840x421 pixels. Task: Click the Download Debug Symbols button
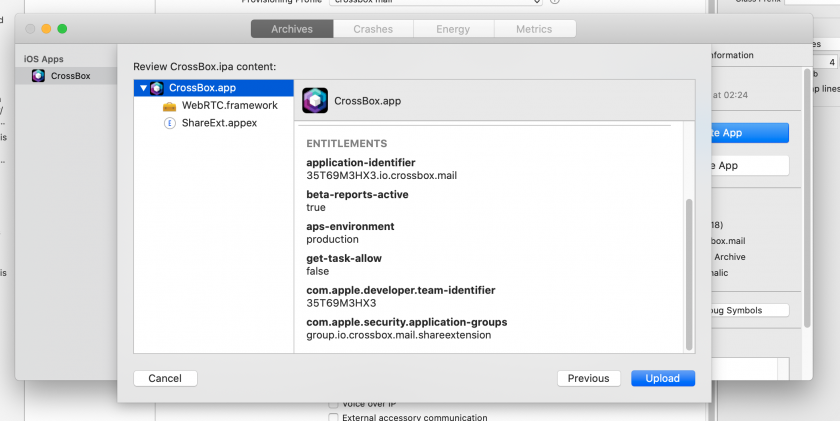pyautogui.click(x=750, y=310)
